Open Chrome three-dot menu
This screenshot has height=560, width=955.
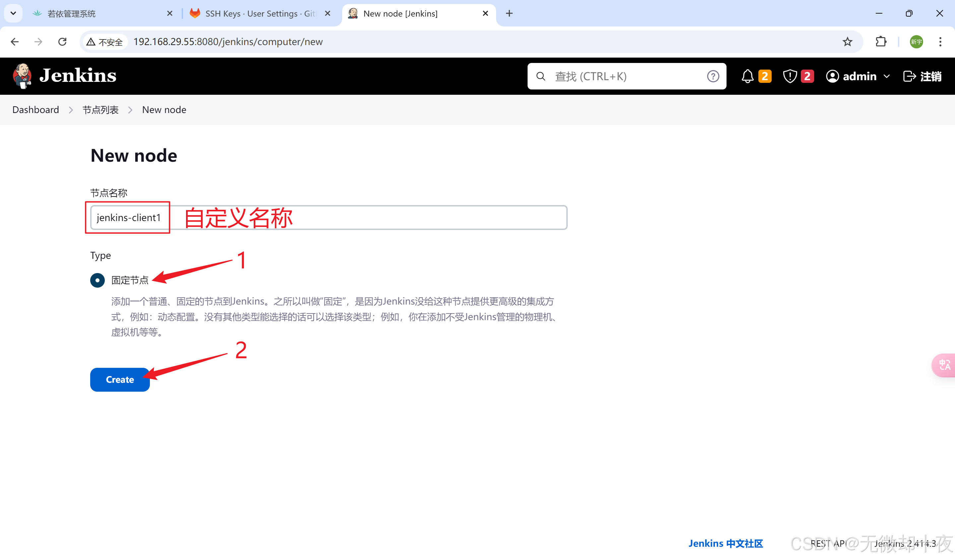(940, 42)
